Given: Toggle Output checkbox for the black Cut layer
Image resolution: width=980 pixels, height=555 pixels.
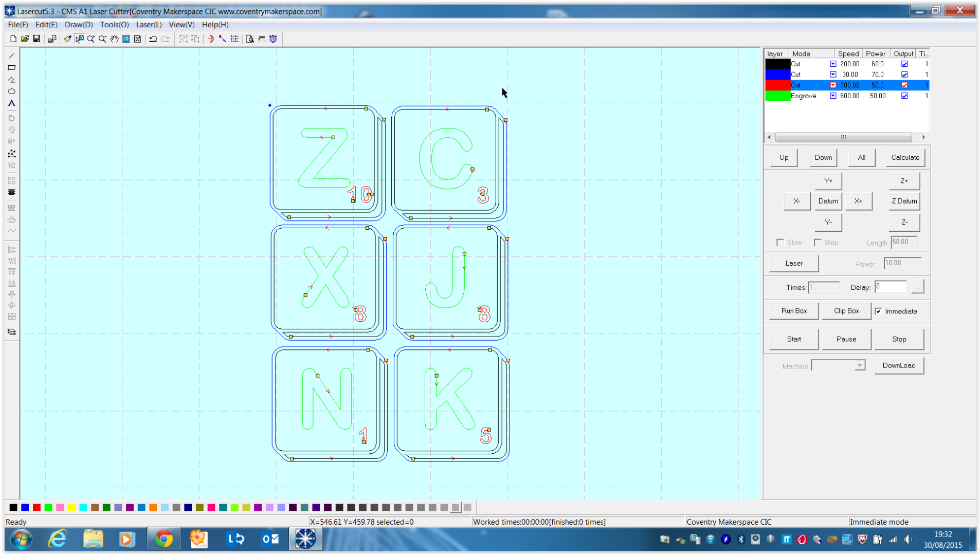Looking at the screenshot, I should click(x=904, y=64).
